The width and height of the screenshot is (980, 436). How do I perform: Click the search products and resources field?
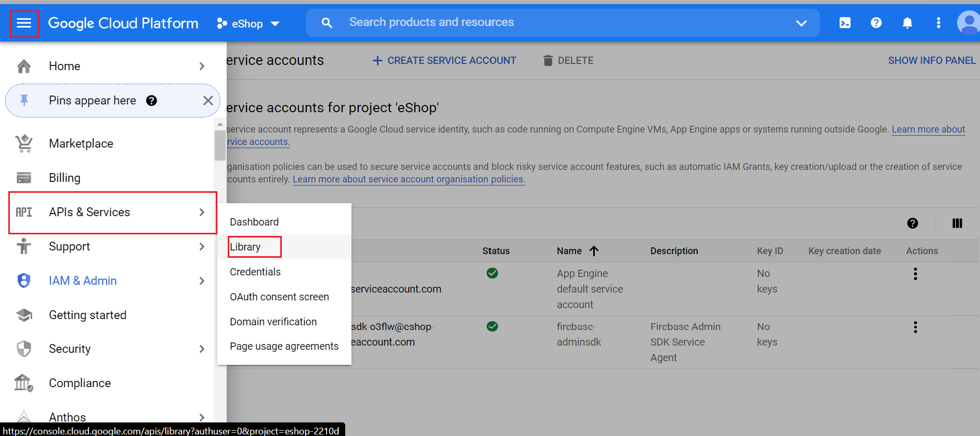(561, 22)
